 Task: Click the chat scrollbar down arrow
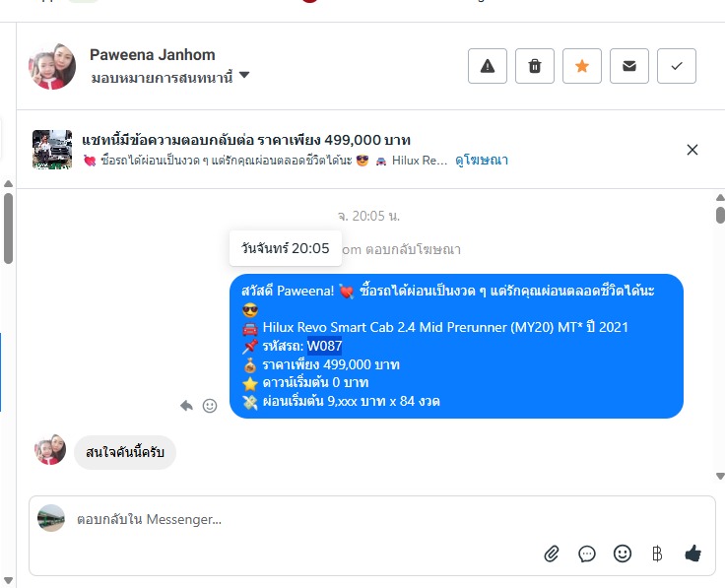720,476
